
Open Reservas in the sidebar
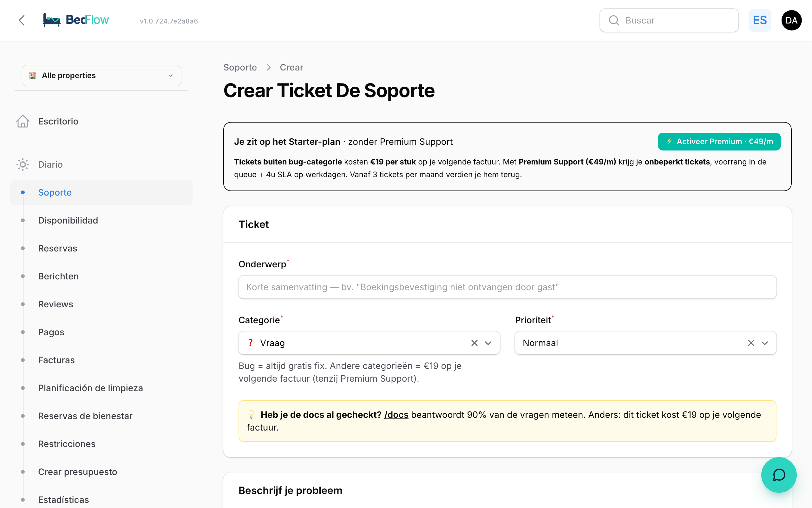pos(58,248)
